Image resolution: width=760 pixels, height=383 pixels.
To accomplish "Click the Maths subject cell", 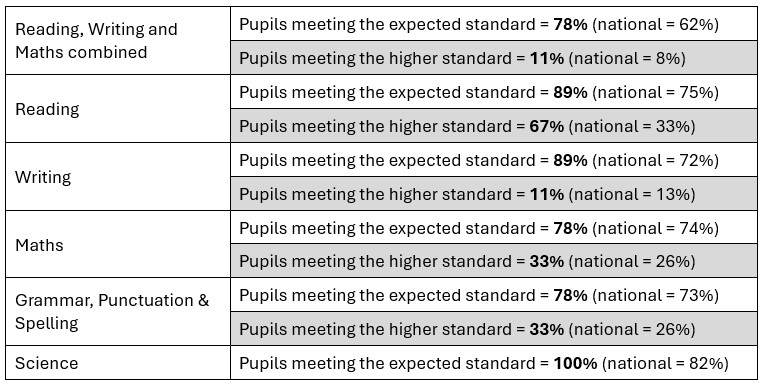I will [x=118, y=244].
